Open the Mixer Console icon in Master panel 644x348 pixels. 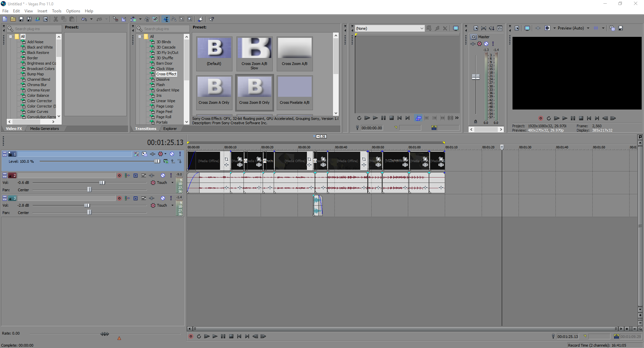click(x=500, y=28)
